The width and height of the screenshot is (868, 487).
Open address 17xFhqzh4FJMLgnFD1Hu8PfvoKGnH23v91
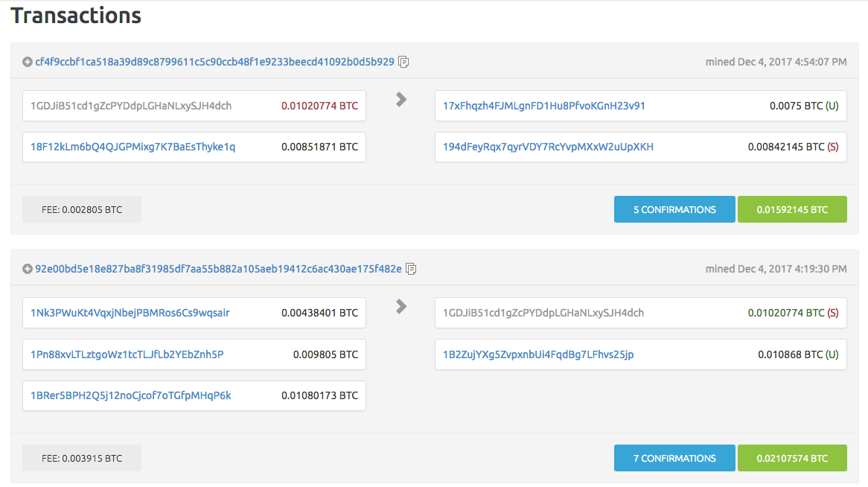click(x=543, y=106)
